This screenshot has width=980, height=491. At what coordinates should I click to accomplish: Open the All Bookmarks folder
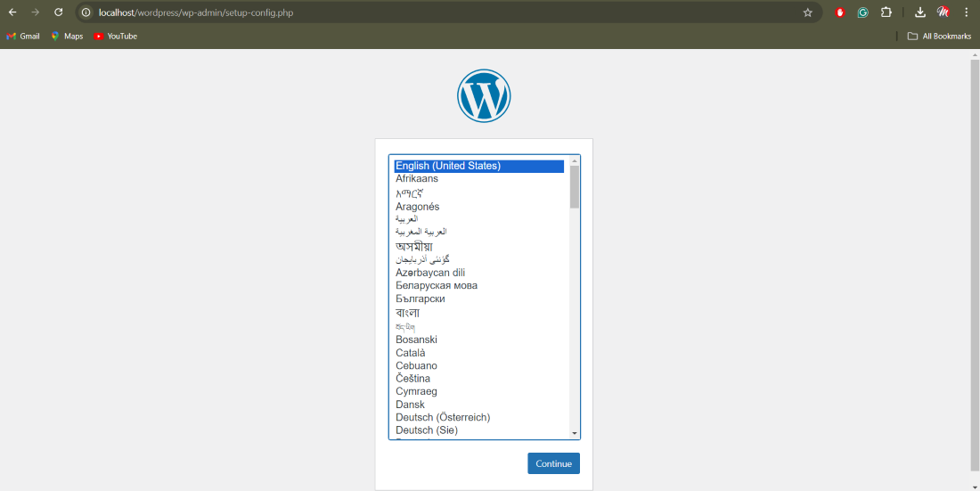(x=939, y=37)
